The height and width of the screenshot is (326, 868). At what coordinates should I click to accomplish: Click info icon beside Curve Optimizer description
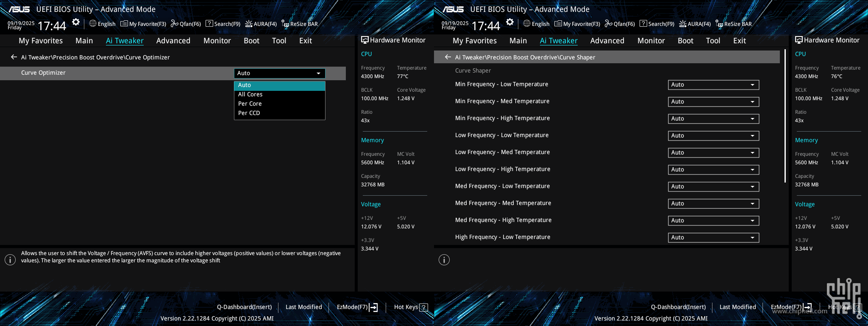10,260
